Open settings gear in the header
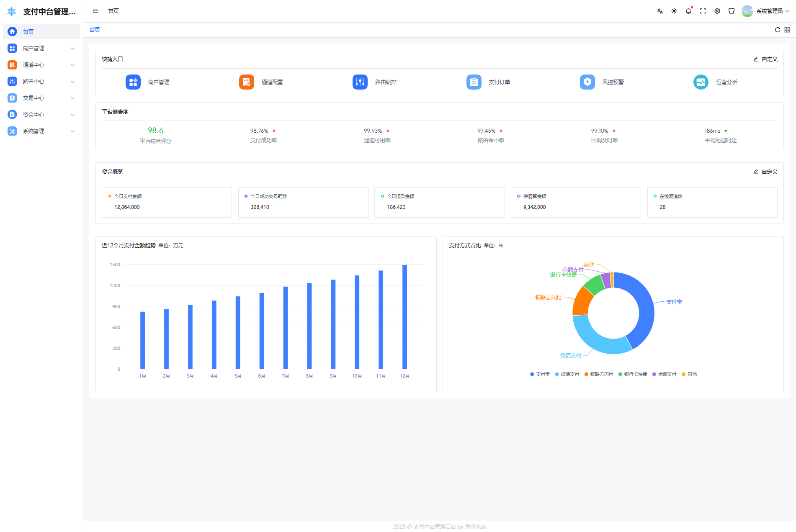This screenshot has width=796, height=532. point(717,11)
